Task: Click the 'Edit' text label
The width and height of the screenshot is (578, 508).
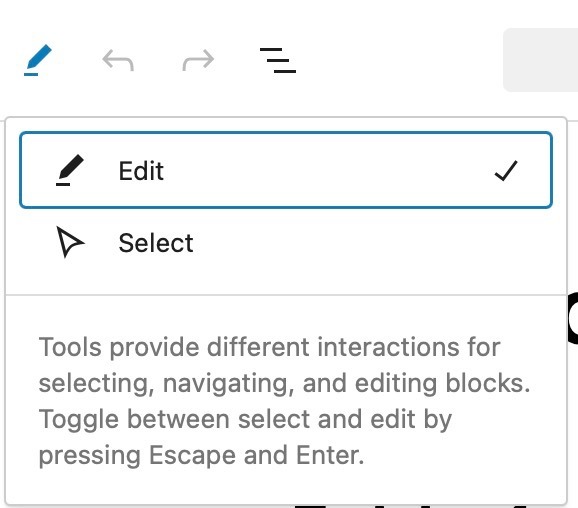Action: point(141,171)
